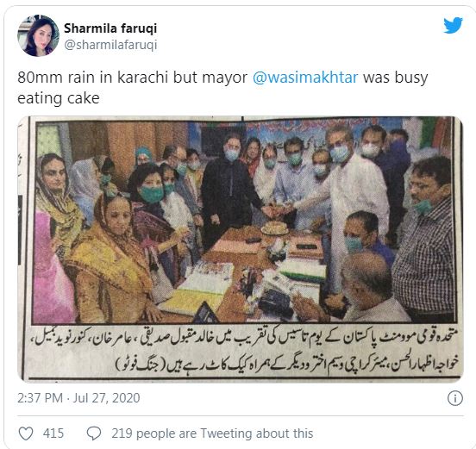Open the @sharmilafaruqi handle link
This screenshot has width=476, height=449.
[110, 45]
